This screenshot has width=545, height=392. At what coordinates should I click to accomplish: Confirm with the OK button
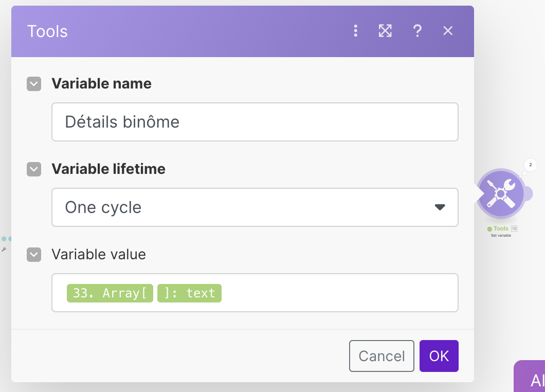point(439,356)
